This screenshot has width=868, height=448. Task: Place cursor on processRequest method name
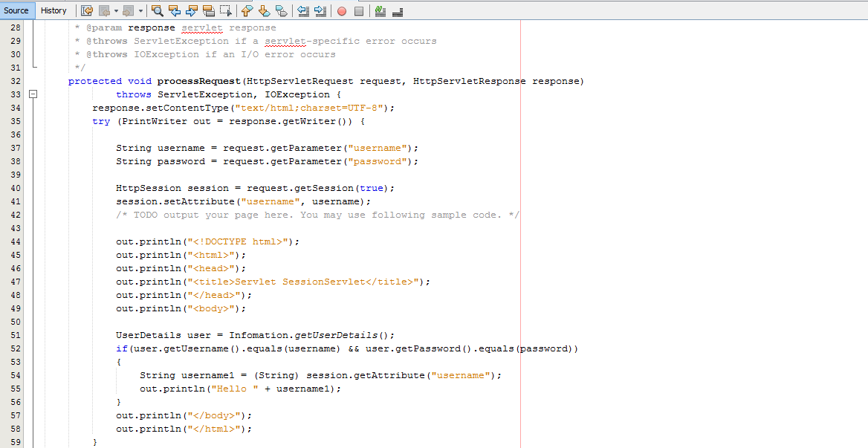click(199, 81)
